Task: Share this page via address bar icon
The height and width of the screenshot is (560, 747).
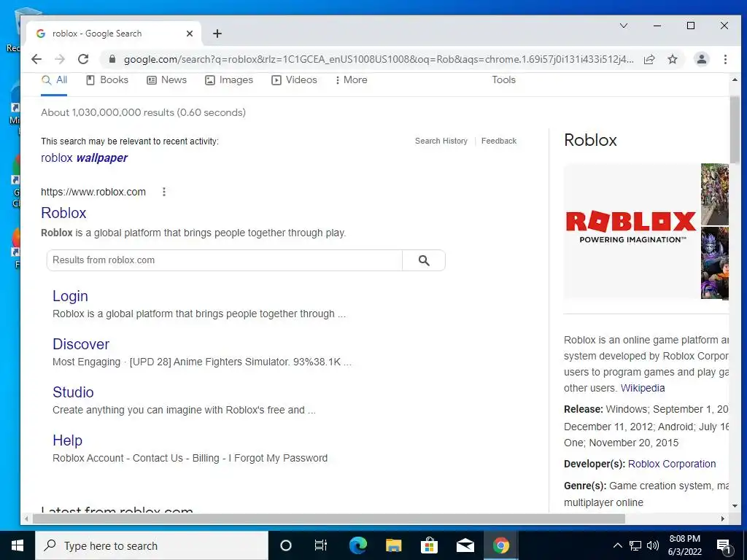Action: [649, 59]
